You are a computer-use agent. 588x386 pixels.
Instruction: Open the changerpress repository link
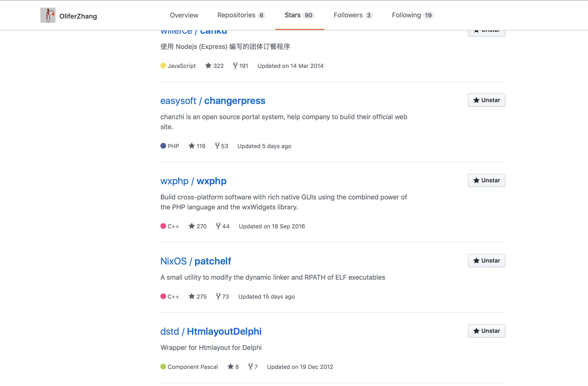tap(234, 101)
